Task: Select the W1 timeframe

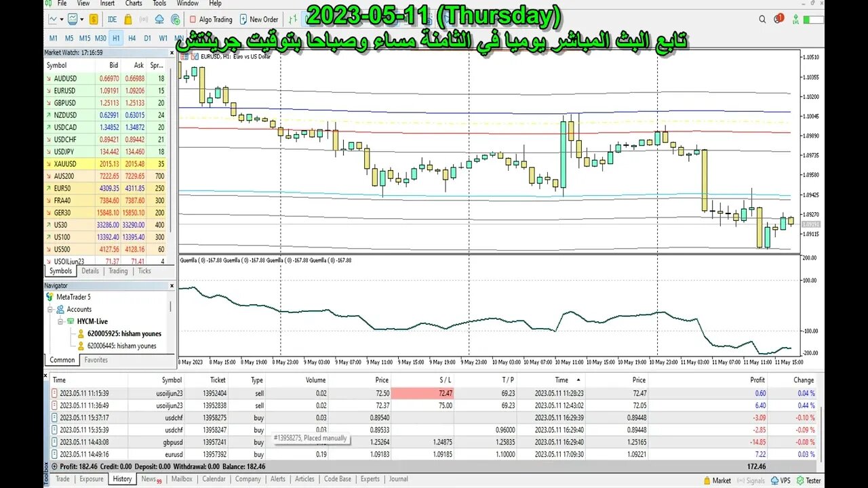Action: click(x=163, y=38)
